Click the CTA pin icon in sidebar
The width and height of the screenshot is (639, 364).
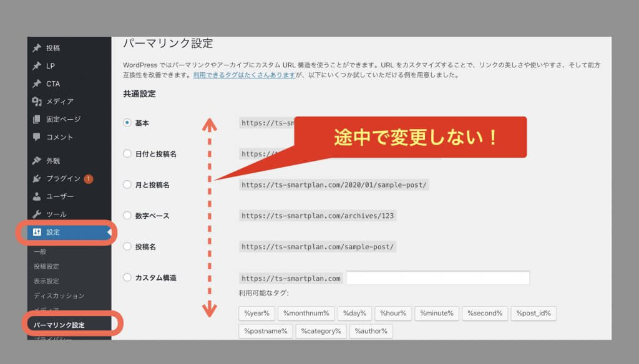click(37, 84)
